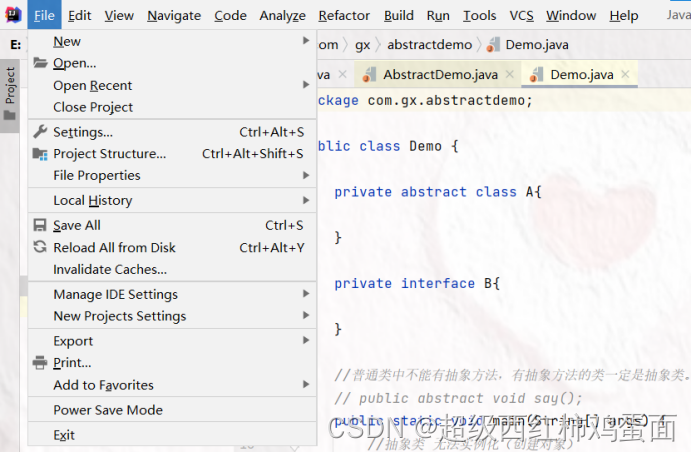Collapse the open File menu
692x452 pixels.
click(x=44, y=15)
